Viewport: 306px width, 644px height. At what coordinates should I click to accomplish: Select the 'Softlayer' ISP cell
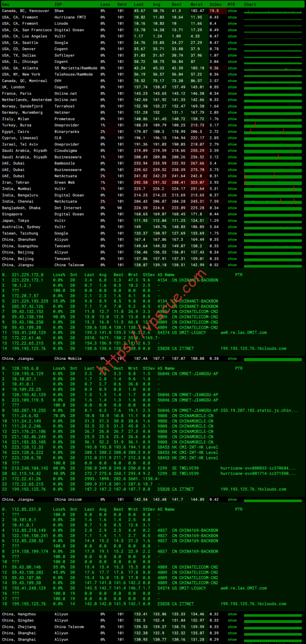tap(64, 55)
